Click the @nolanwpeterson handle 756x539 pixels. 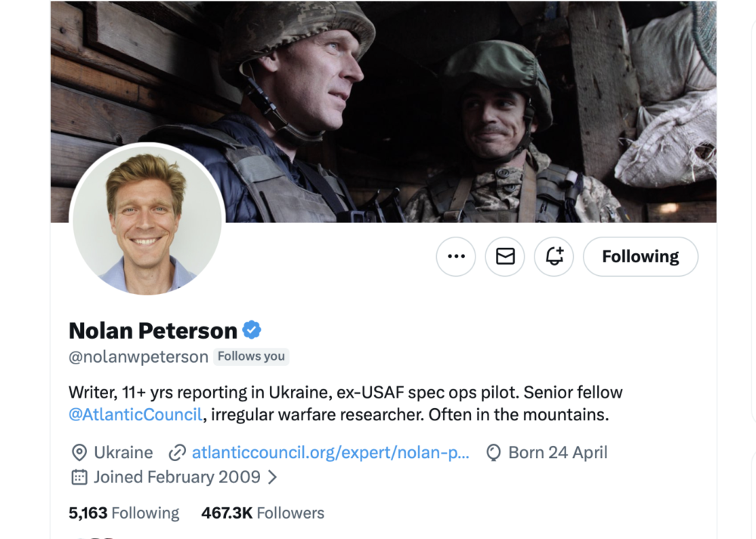click(x=138, y=357)
